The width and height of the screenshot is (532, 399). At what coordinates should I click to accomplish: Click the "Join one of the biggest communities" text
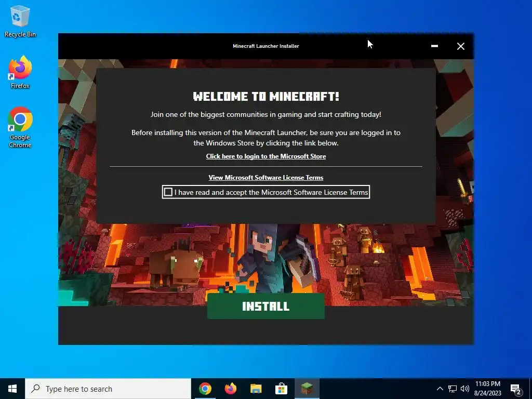click(265, 115)
